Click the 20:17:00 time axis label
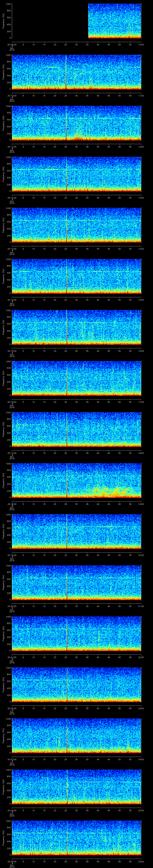Screen dimensions: 153x868 (12, 453)
